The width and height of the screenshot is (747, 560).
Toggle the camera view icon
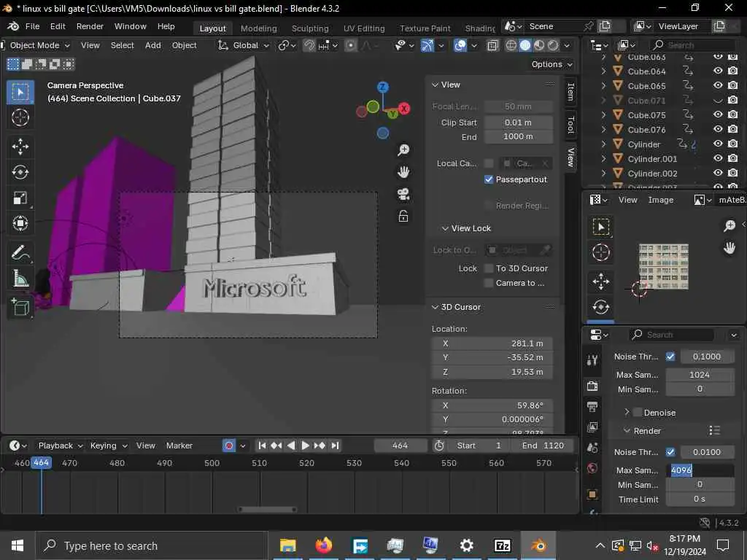(403, 194)
